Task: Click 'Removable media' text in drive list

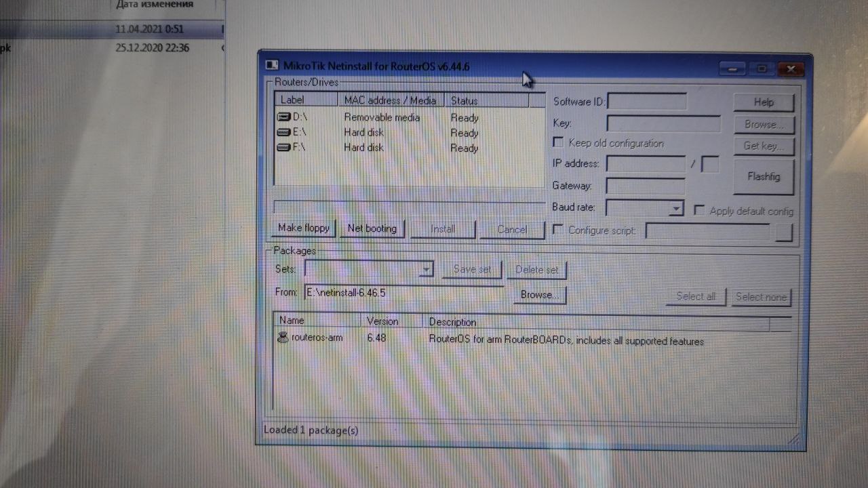Action: click(x=382, y=117)
